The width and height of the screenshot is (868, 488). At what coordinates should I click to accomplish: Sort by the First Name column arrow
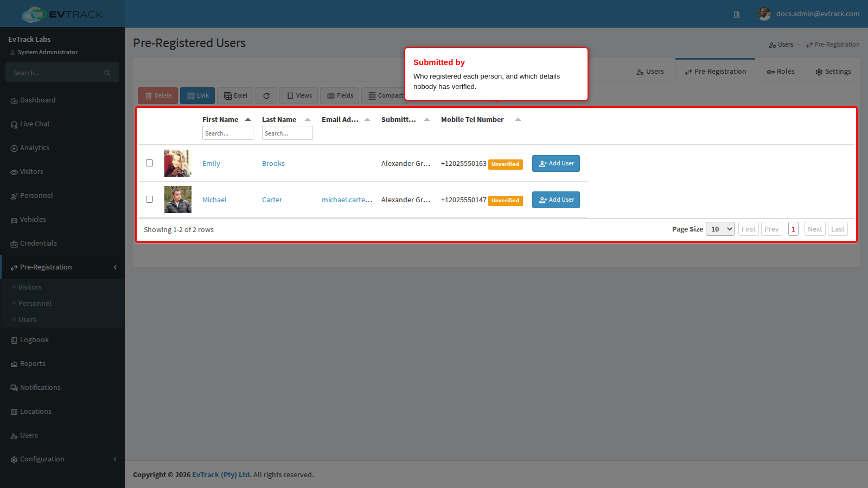(248, 120)
